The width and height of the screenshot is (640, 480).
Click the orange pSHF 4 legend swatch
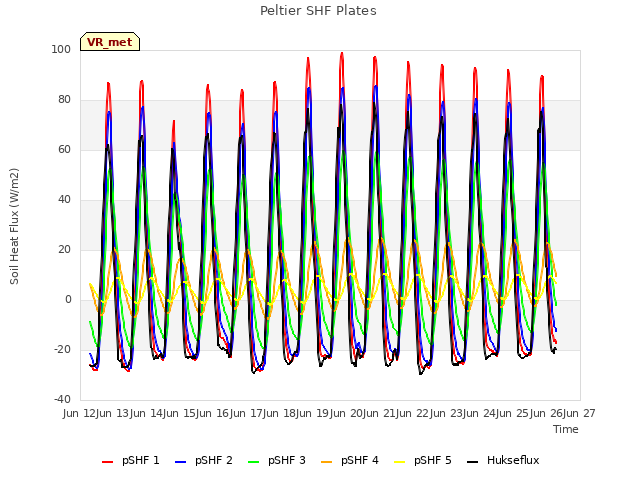click(x=327, y=462)
